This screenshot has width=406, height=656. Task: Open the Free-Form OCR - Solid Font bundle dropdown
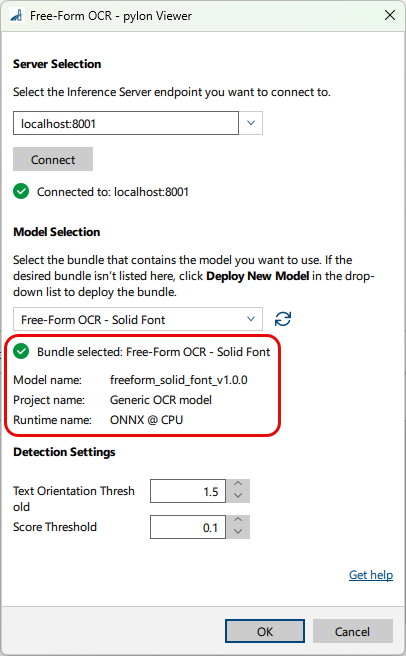click(138, 319)
